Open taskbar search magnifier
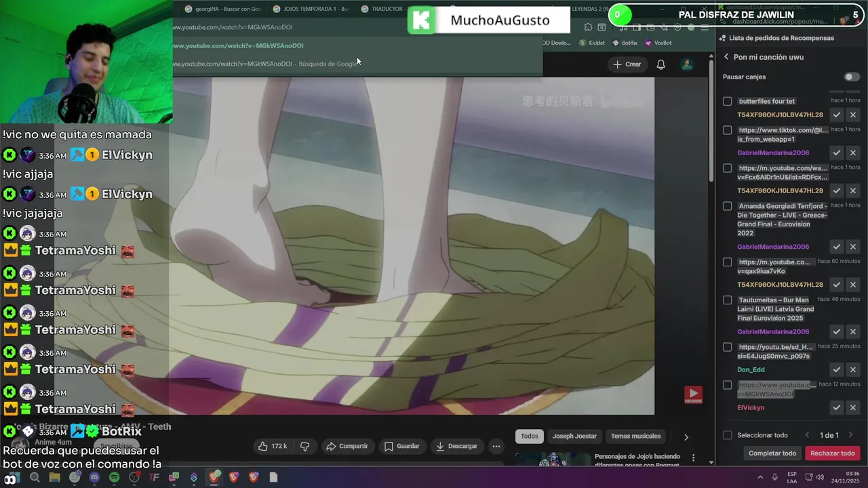Image resolution: width=868 pixels, height=488 pixels. 35,477
